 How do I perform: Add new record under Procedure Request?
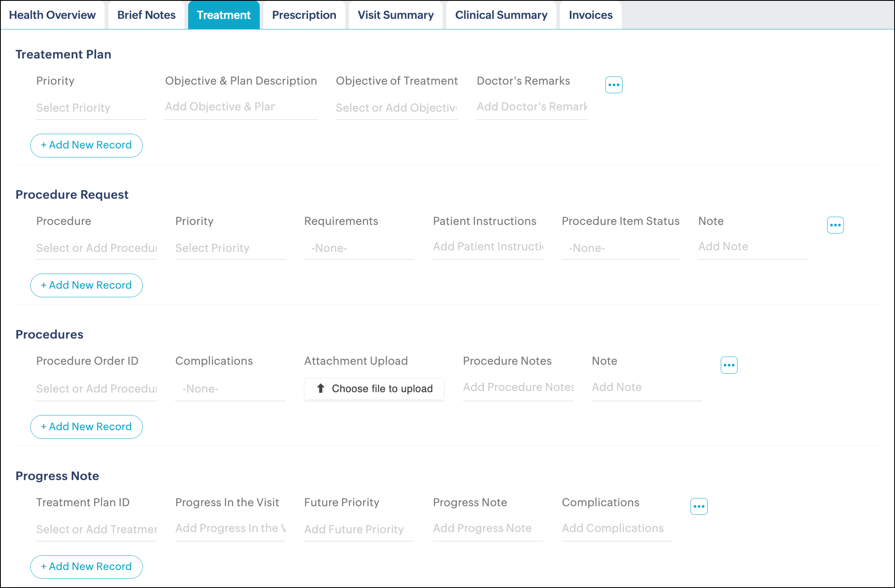pyautogui.click(x=86, y=285)
